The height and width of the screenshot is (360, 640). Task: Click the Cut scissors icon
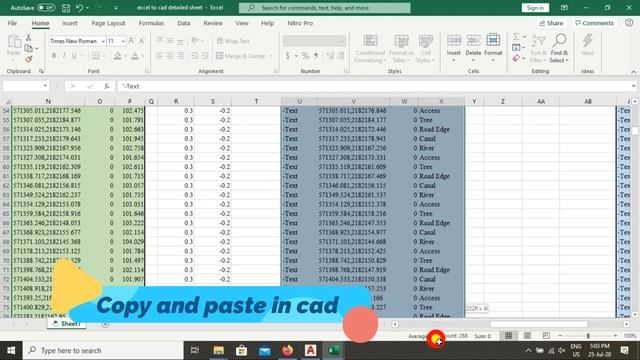(x=29, y=38)
